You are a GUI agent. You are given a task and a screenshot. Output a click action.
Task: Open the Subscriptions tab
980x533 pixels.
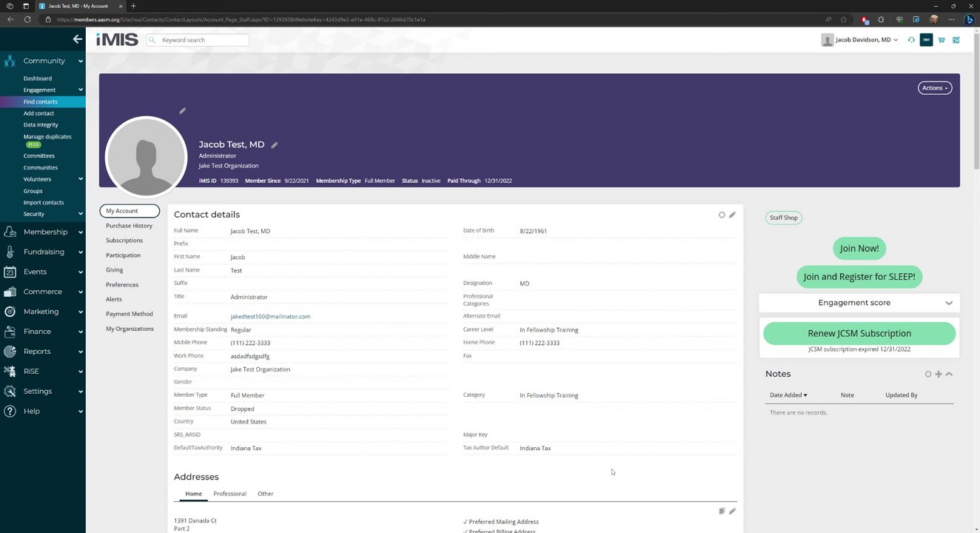[124, 241]
